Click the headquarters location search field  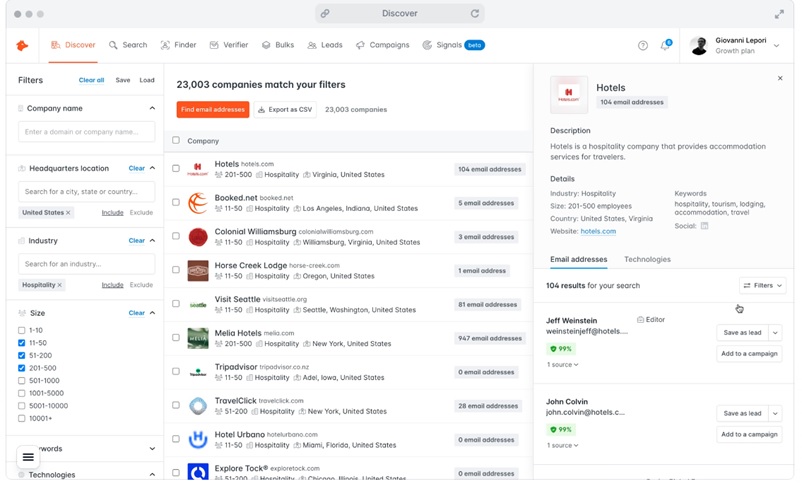pyautogui.click(x=86, y=191)
